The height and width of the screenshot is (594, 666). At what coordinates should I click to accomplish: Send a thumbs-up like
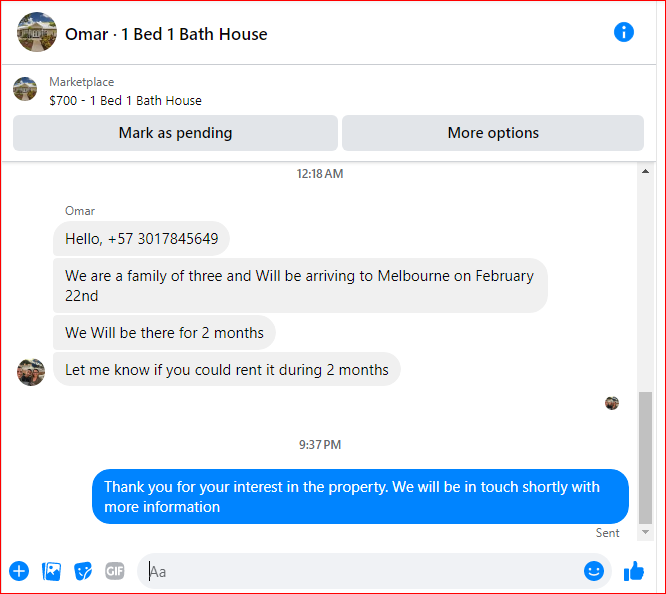point(634,571)
